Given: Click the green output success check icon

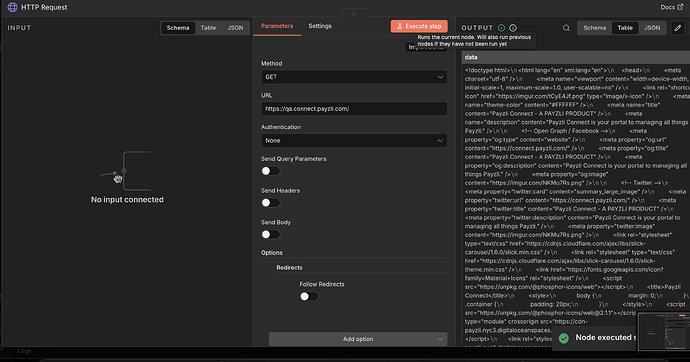Looking at the screenshot, I should [501, 28].
